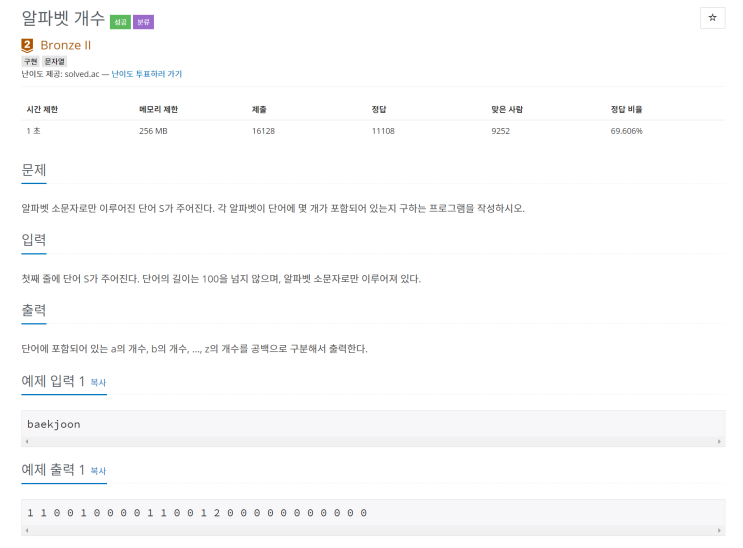Screen dimensions: 743x548
Task: Click the 정답 비율 column header
Action: [x=626, y=110]
